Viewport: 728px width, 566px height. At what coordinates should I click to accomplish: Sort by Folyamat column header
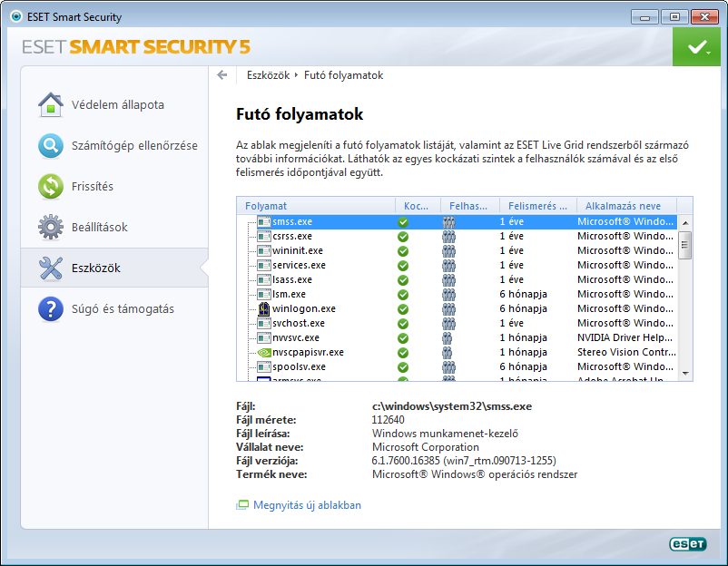point(316,206)
